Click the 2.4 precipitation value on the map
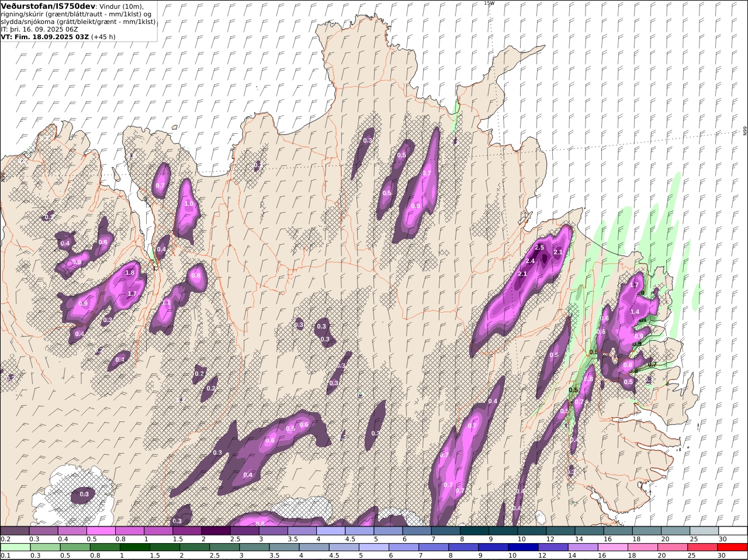This screenshot has height=560, width=748. point(530,261)
